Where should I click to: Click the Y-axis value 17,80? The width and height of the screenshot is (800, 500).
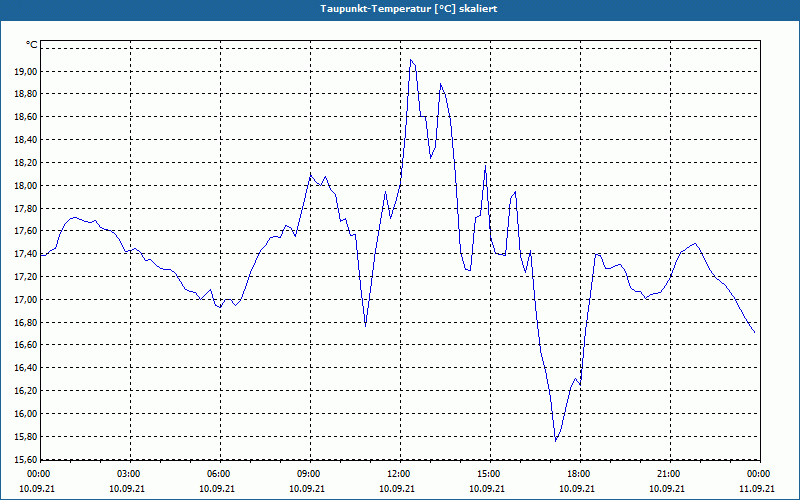(x=27, y=208)
